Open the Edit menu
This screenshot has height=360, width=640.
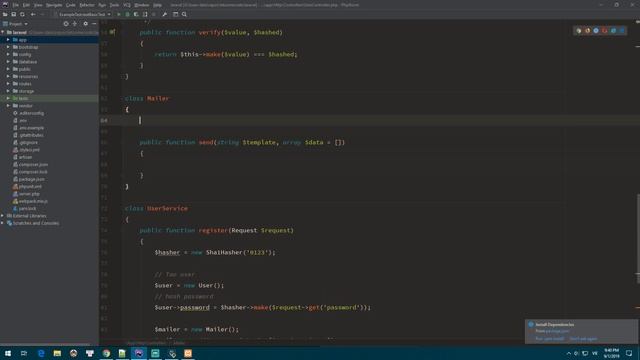point(26,5)
